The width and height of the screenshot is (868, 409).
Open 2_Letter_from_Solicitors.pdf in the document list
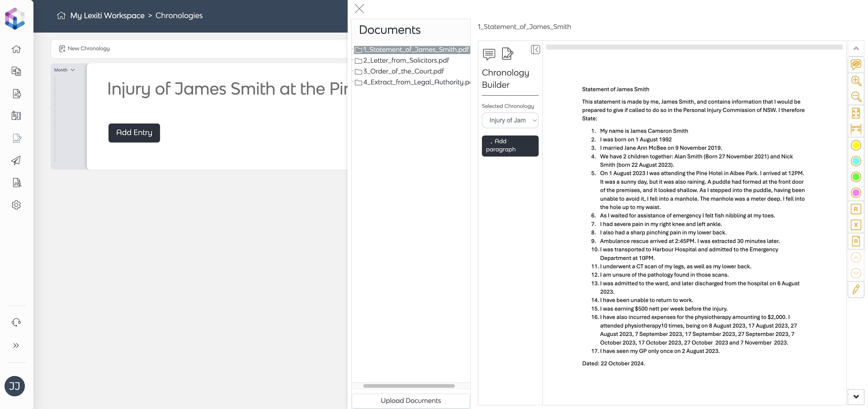click(x=406, y=60)
